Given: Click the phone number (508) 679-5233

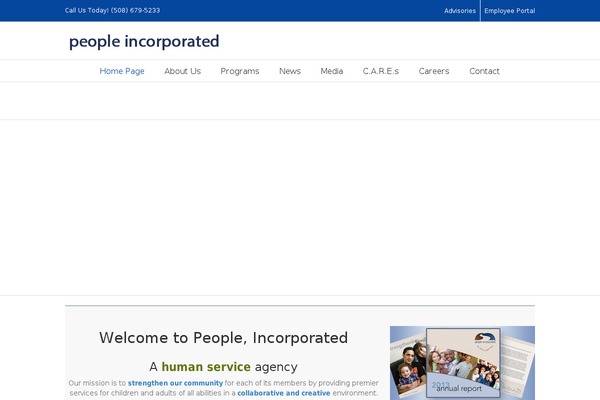Looking at the screenshot, I should click(135, 10).
